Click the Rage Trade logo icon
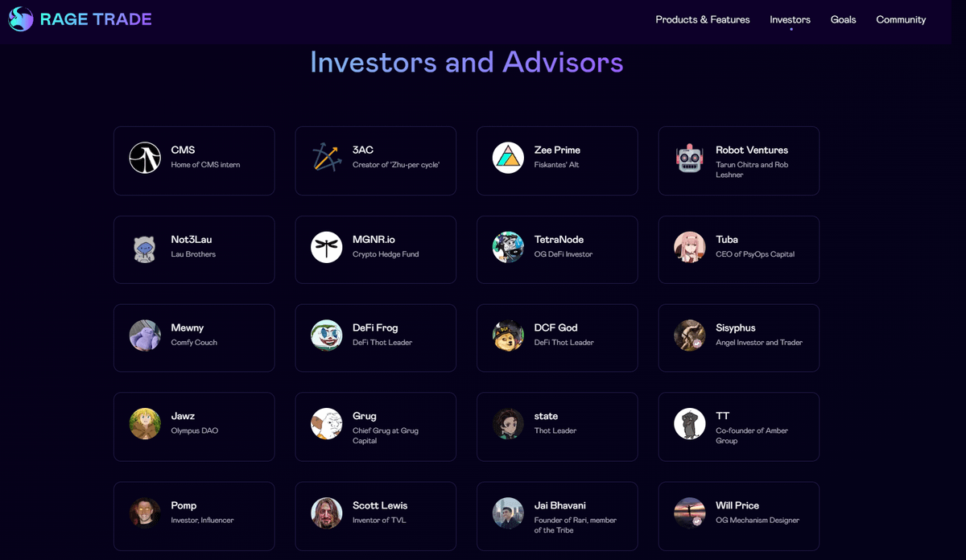 [x=21, y=19]
